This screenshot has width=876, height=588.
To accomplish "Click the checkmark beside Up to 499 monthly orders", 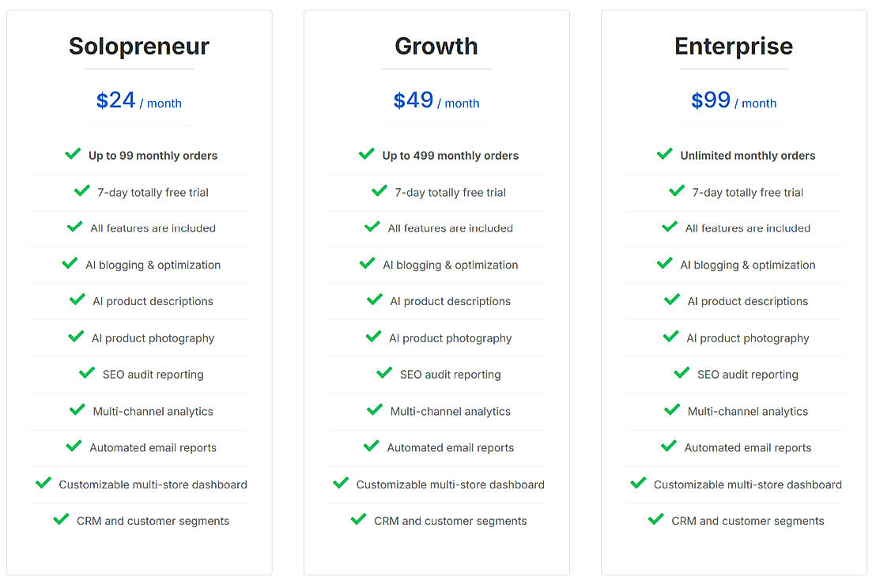I will click(x=367, y=154).
